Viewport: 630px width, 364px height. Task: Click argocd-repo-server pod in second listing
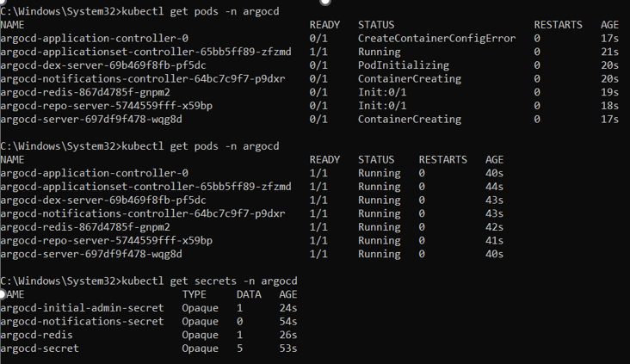(x=107, y=240)
